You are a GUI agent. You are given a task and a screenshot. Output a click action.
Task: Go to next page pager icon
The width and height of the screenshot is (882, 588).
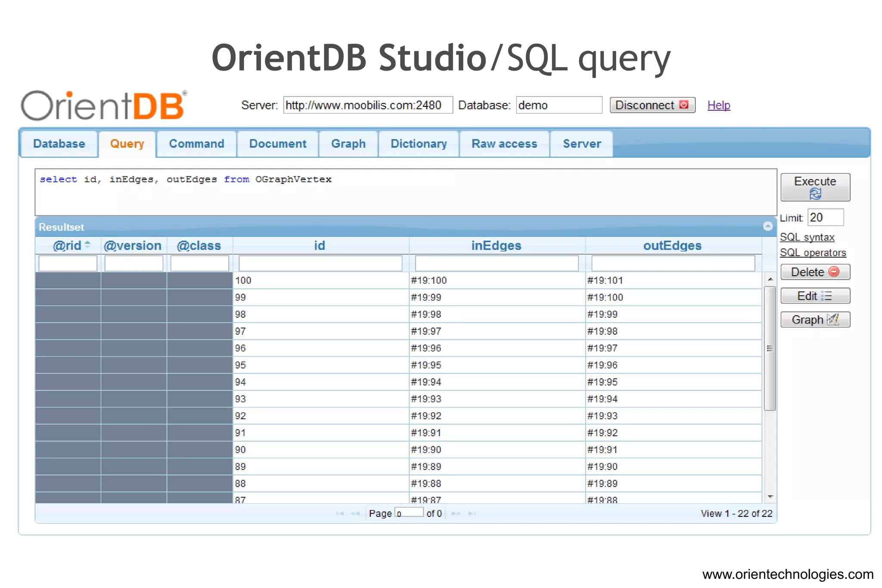point(456,513)
